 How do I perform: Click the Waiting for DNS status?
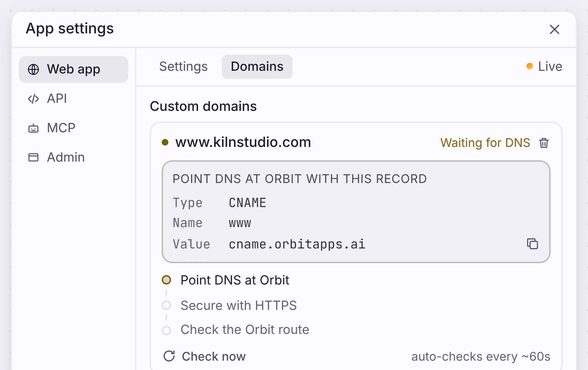click(485, 143)
